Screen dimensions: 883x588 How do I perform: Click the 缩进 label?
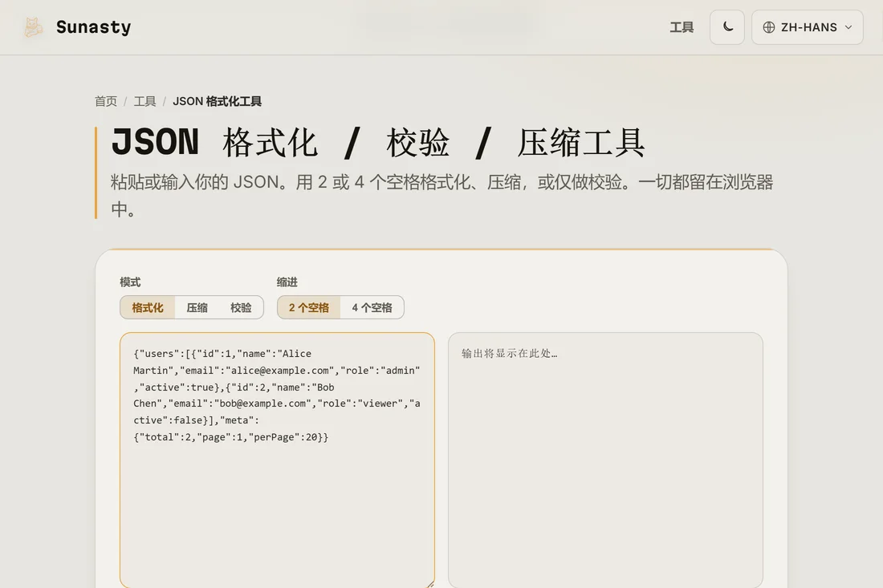tap(287, 282)
